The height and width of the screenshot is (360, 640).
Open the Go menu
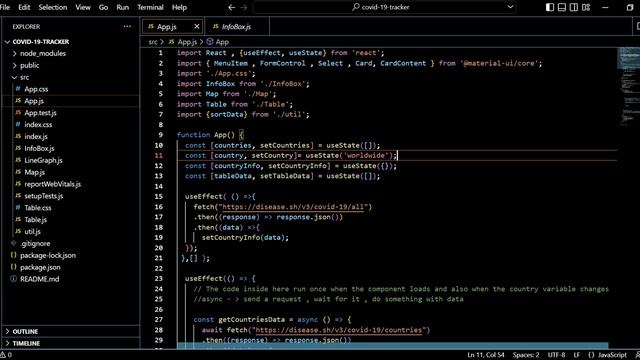[x=103, y=7]
